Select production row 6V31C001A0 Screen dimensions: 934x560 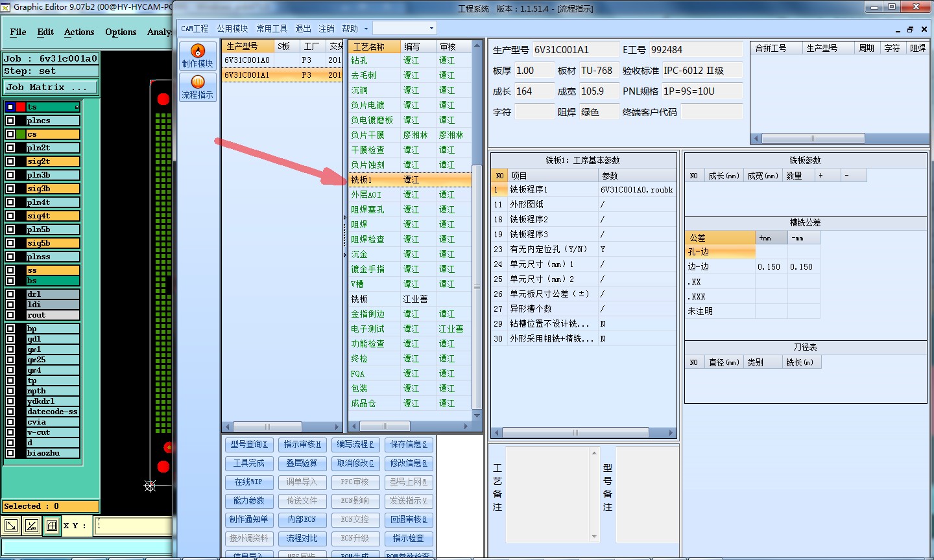[x=282, y=60]
